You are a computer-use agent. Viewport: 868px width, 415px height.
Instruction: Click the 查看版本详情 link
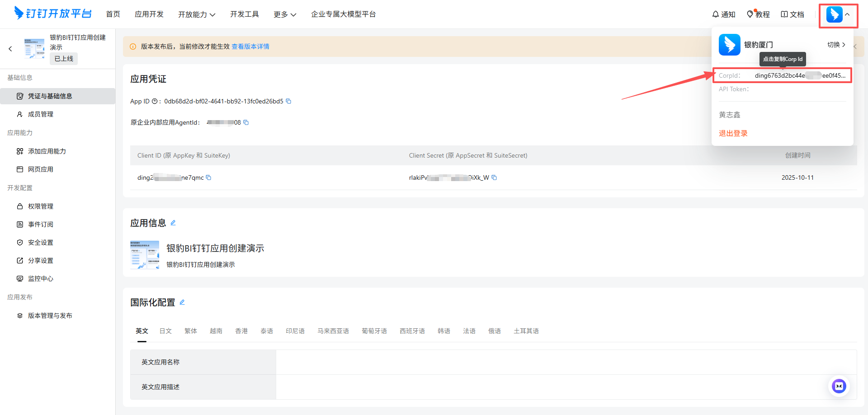click(x=250, y=46)
